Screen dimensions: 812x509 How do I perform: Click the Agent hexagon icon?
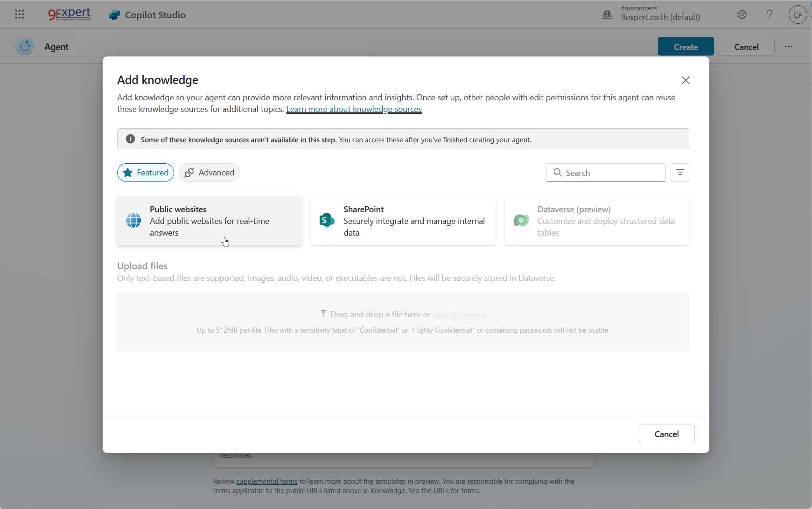25,47
